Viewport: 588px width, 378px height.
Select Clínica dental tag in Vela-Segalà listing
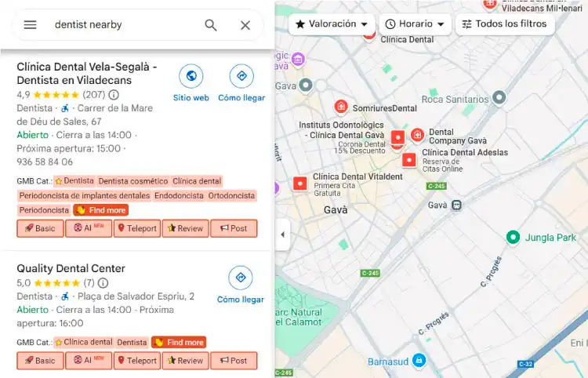pos(197,181)
